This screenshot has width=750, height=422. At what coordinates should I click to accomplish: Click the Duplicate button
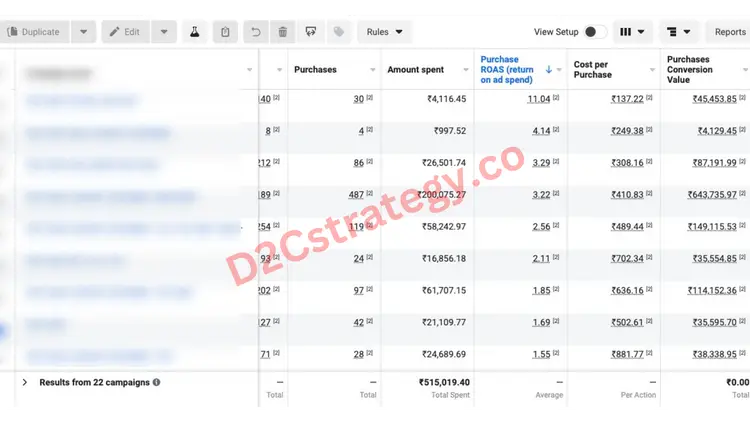coord(35,32)
